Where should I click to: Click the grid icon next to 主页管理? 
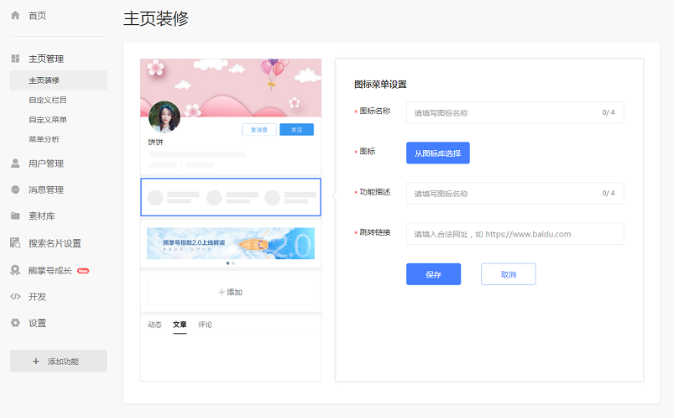pyautogui.click(x=15, y=58)
